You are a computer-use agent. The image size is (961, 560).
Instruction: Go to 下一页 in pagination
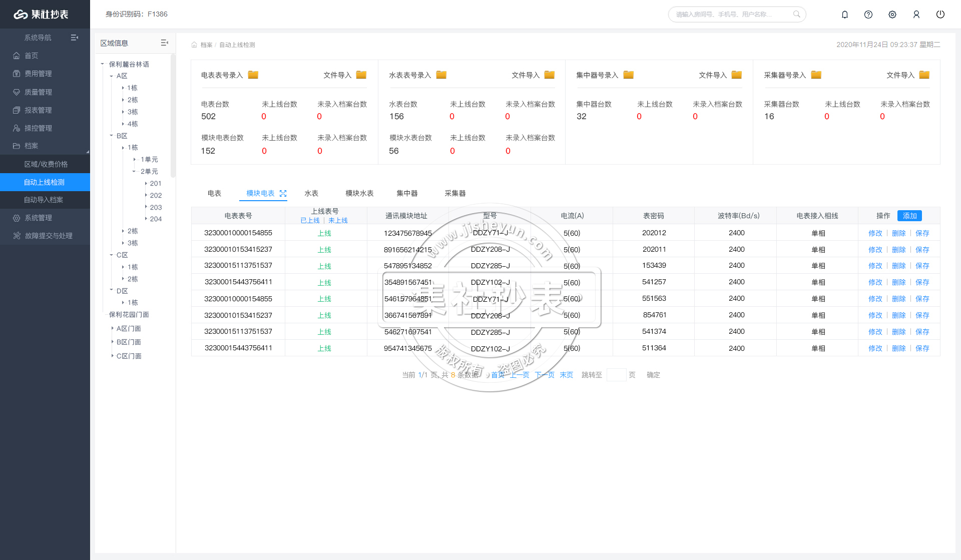pyautogui.click(x=545, y=375)
